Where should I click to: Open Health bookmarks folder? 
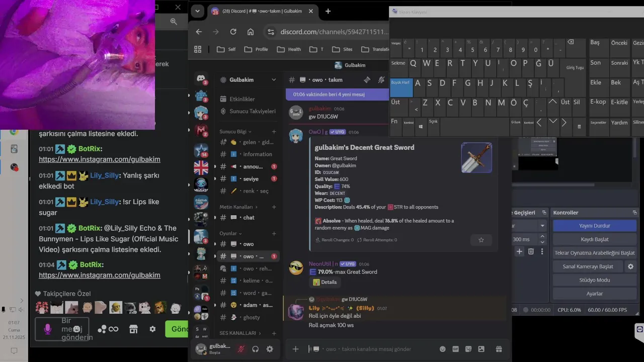coord(289,49)
